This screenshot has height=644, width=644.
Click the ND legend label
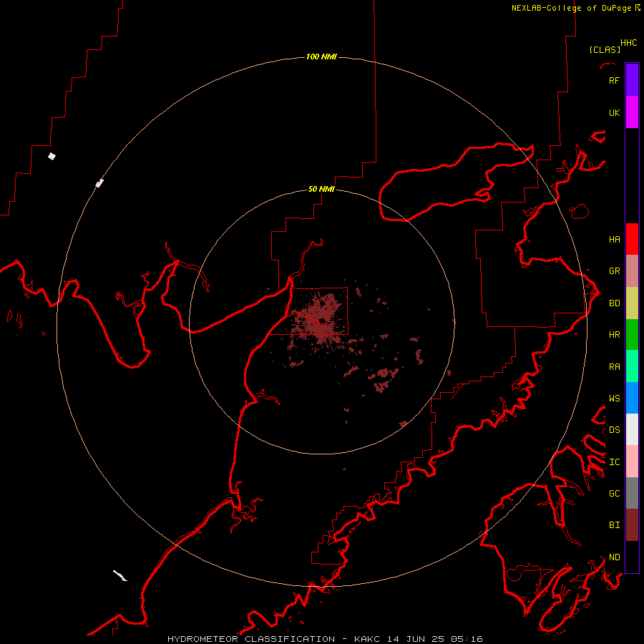[x=614, y=557]
